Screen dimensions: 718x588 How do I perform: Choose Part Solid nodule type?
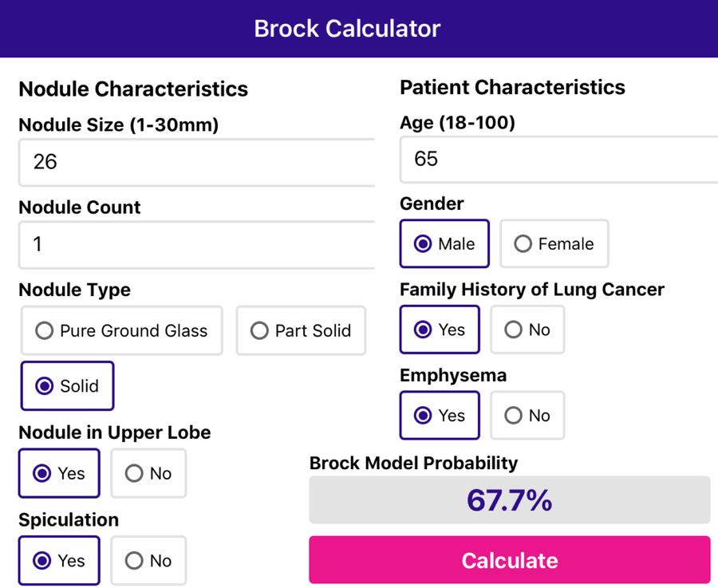pos(301,330)
